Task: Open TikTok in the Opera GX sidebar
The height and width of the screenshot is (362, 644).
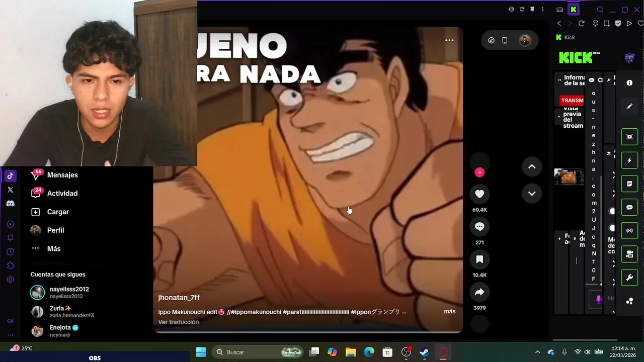Action: [10, 176]
